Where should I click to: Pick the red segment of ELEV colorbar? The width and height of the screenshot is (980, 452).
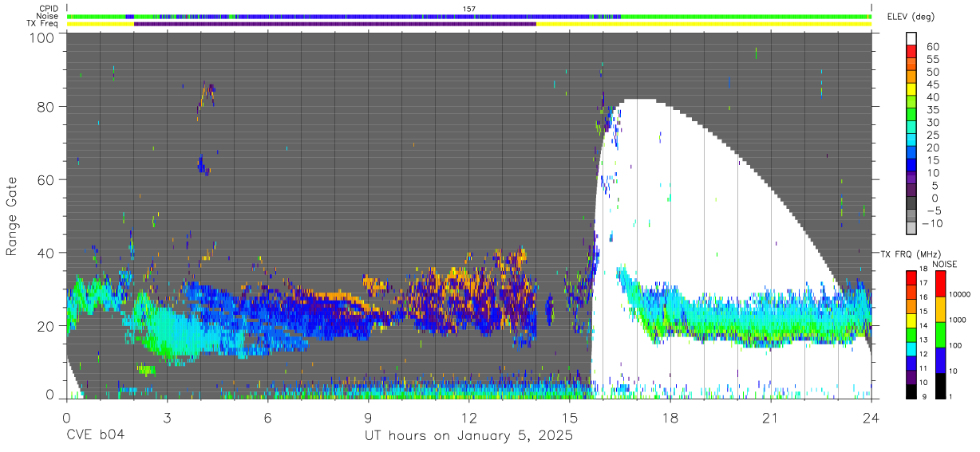coord(911,53)
